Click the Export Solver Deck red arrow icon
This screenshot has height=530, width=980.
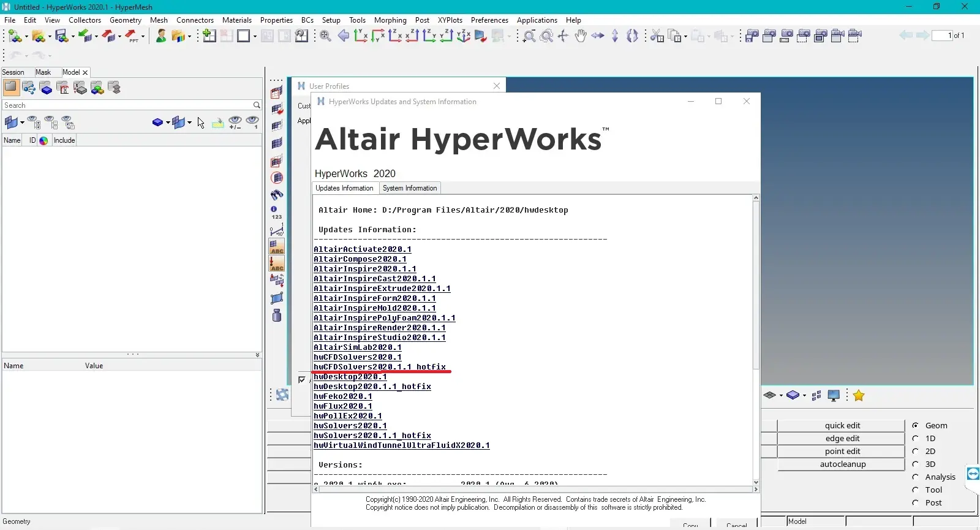tap(109, 36)
